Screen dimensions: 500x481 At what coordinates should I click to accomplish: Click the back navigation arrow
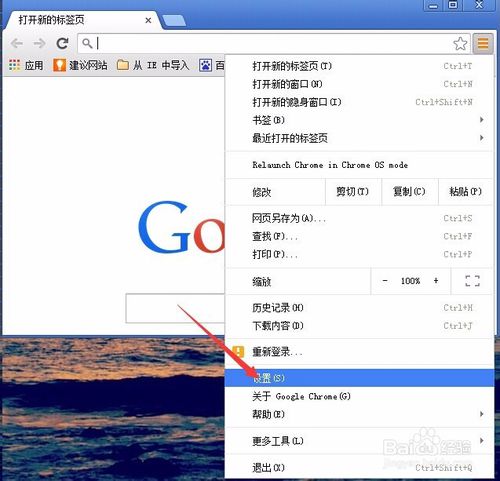[17, 44]
